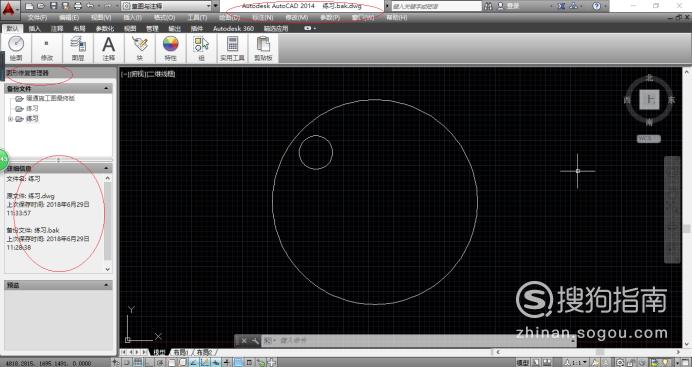Click the Plot/Print quick-access icon

[x=78, y=6]
